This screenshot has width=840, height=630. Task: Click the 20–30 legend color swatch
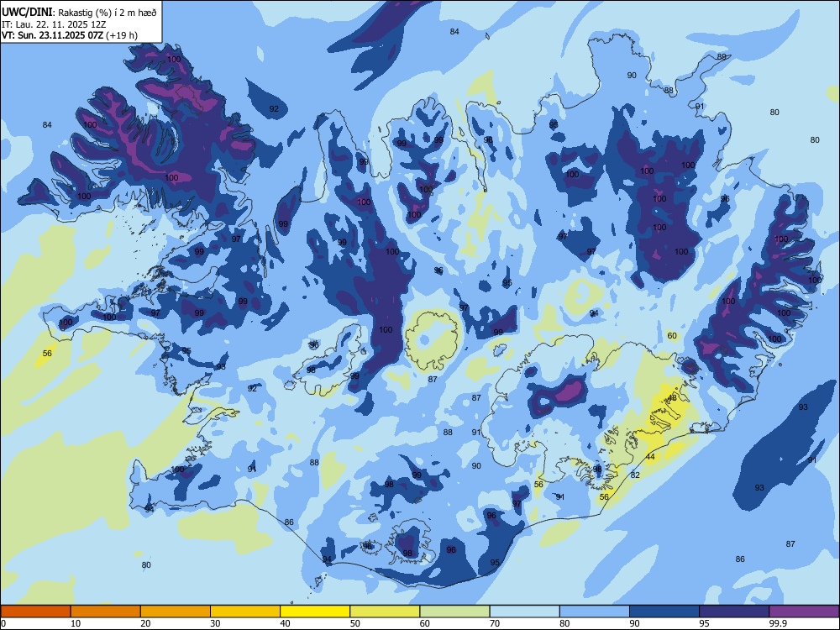coord(176,612)
